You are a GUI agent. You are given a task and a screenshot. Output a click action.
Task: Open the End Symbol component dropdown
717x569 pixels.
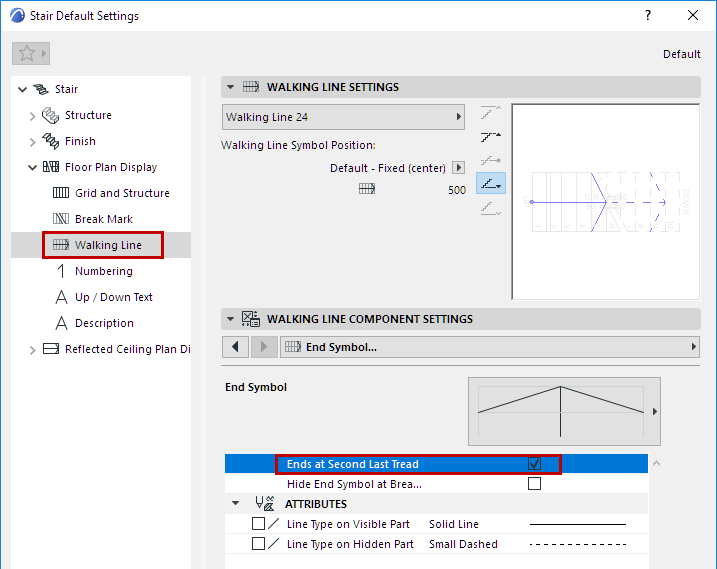490,347
